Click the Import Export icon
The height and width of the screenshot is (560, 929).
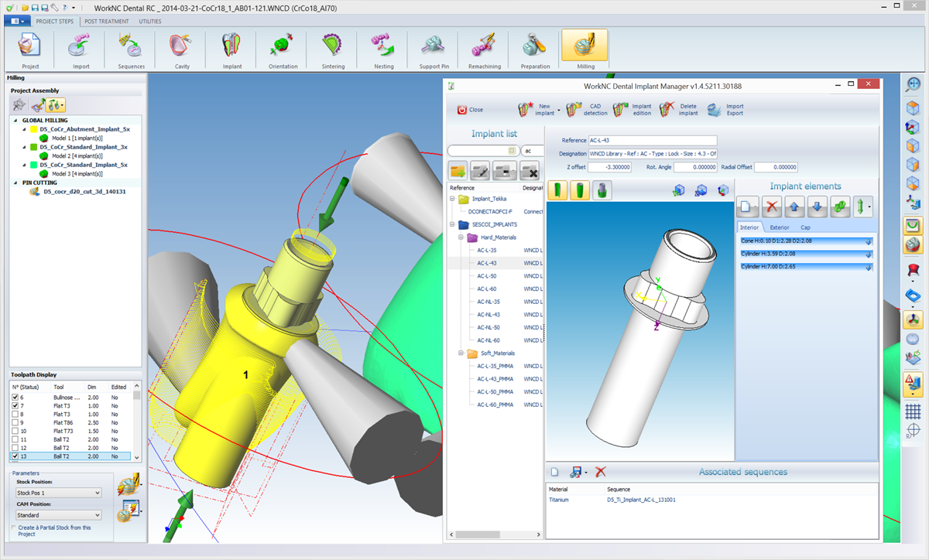(x=726, y=110)
